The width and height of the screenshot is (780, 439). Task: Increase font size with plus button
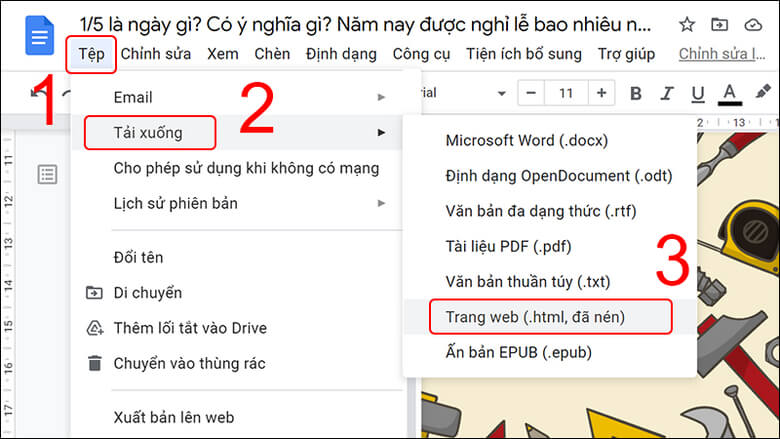click(x=601, y=93)
